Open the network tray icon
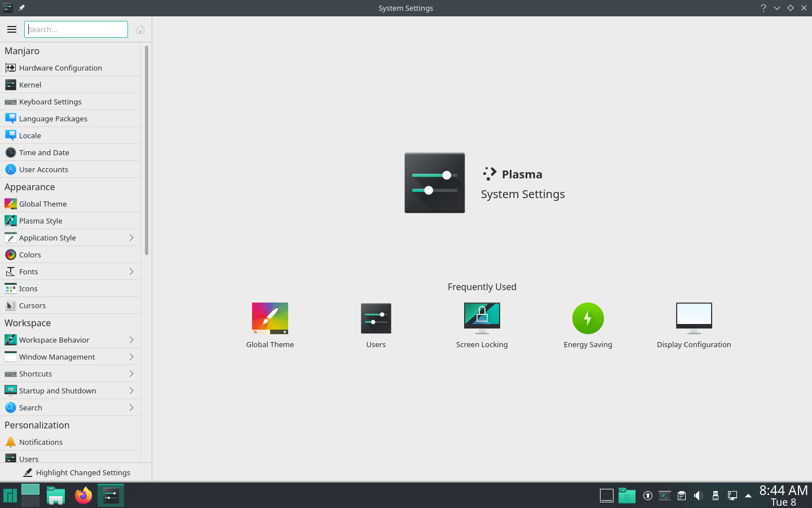 (x=732, y=496)
